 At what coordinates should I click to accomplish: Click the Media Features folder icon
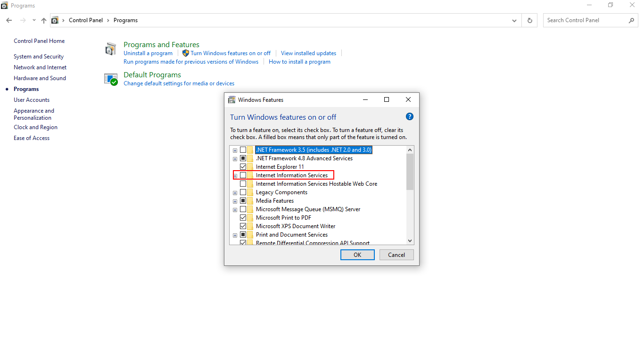click(250, 201)
